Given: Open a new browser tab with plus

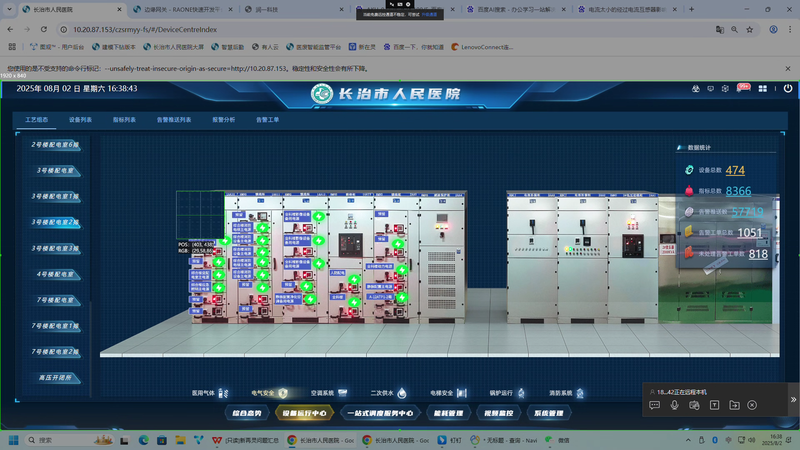Looking at the screenshot, I should (x=691, y=9).
